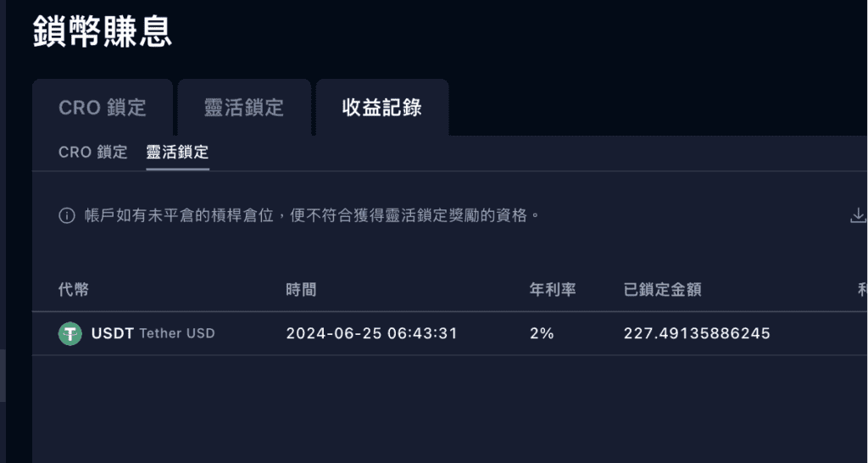Viewport: 868px width, 463px height.
Task: Choose the CRO 鎖定 sub-tab under 收益記錄
Action: point(93,152)
